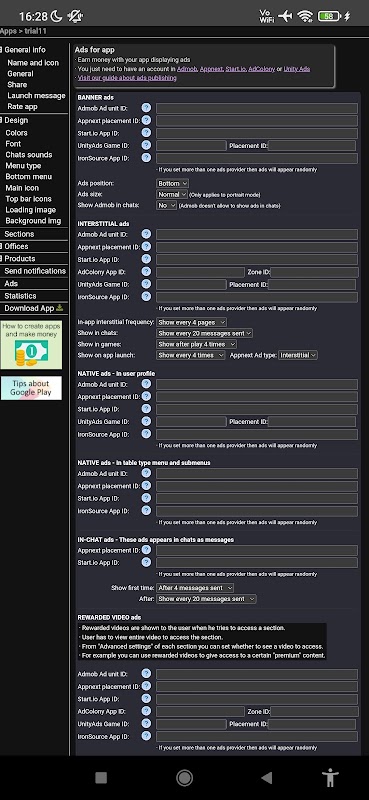Tap the Android home navigation button

coord(184,777)
